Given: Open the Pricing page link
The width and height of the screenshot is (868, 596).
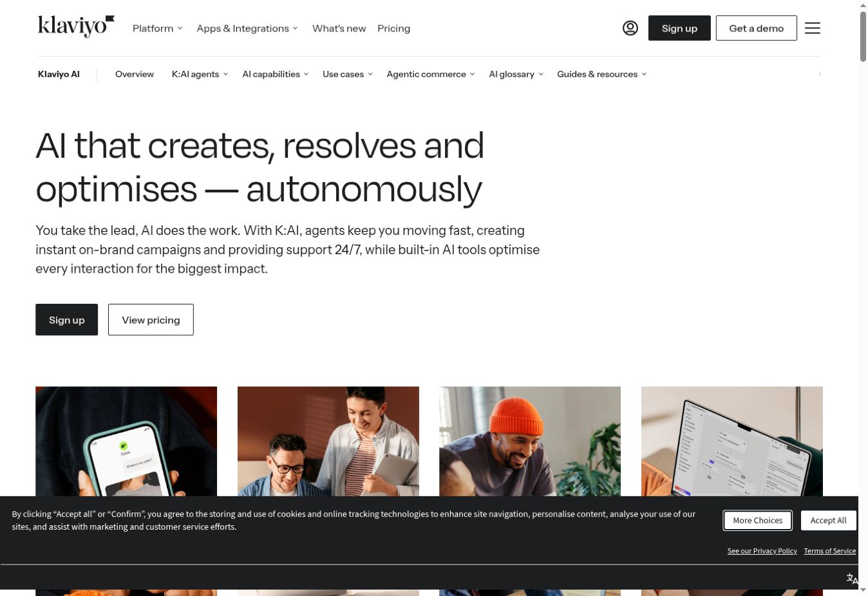Looking at the screenshot, I should pos(393,28).
